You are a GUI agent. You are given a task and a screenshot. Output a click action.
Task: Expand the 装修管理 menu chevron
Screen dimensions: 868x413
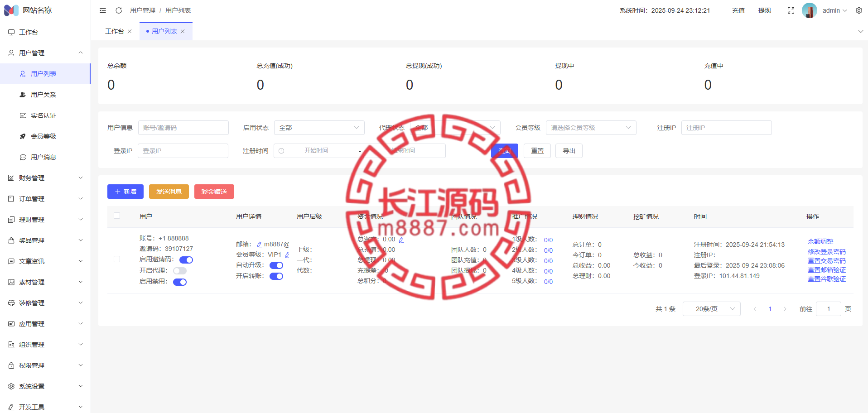pos(81,303)
